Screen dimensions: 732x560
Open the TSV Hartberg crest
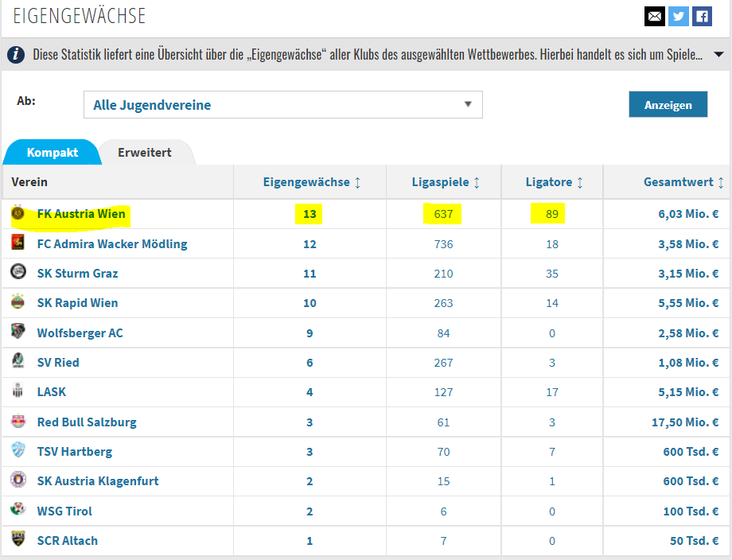coord(18,450)
